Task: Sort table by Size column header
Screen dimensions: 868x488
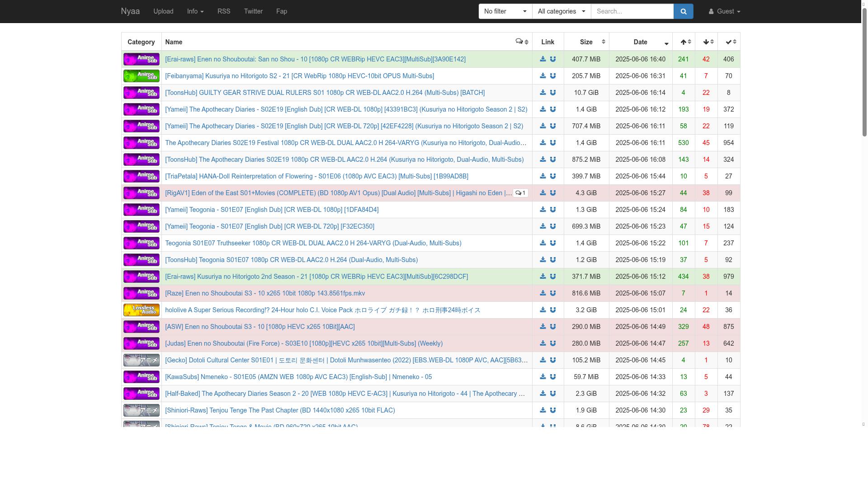Action: 586,42
